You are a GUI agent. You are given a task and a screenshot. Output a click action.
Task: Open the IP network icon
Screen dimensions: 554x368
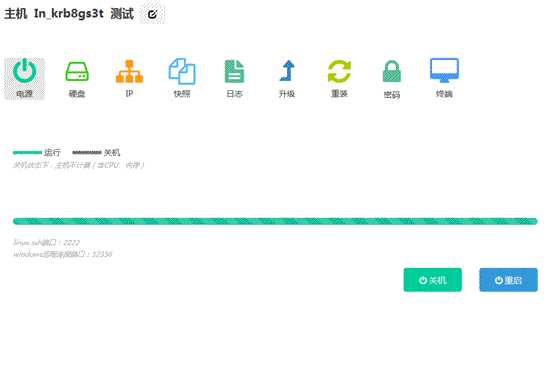click(129, 78)
